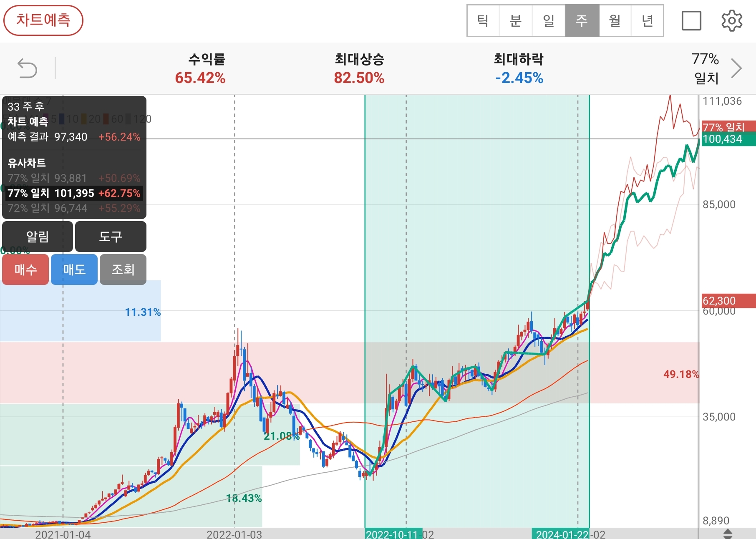The height and width of the screenshot is (539, 756).
Task: Tap the price scale adjuster arrows
Action: (728, 534)
